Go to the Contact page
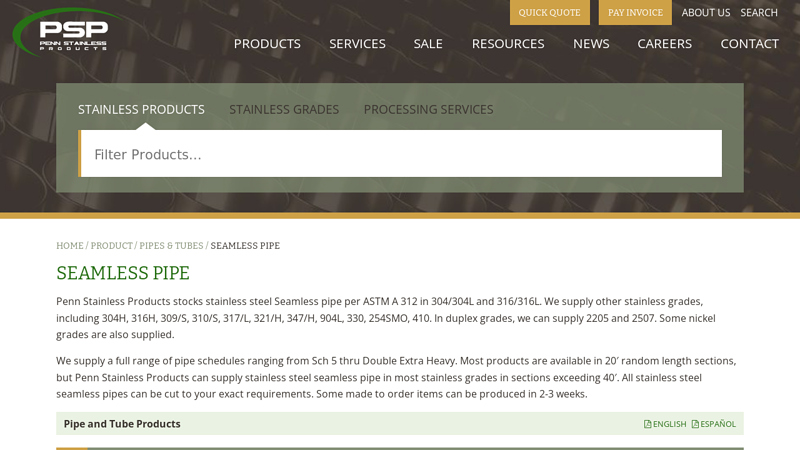 pos(749,44)
